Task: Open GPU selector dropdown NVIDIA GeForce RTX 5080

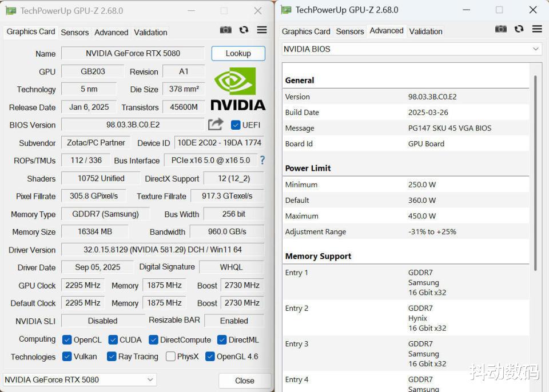Action: tap(79, 380)
